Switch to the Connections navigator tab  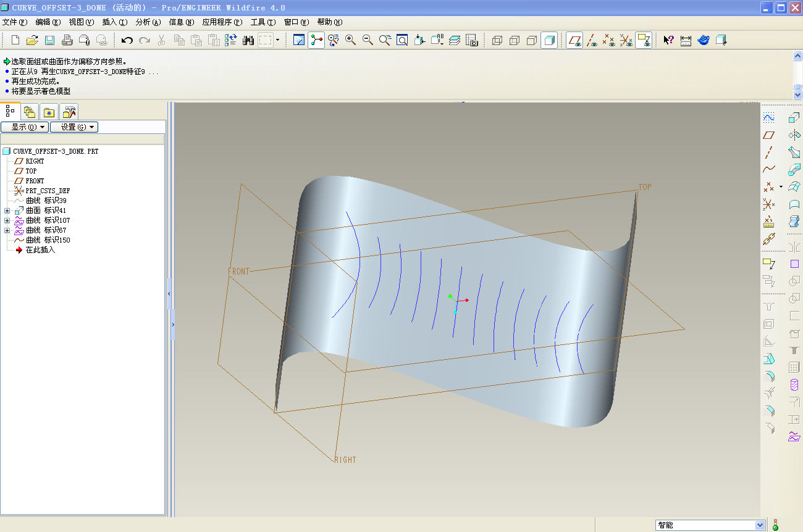point(69,112)
